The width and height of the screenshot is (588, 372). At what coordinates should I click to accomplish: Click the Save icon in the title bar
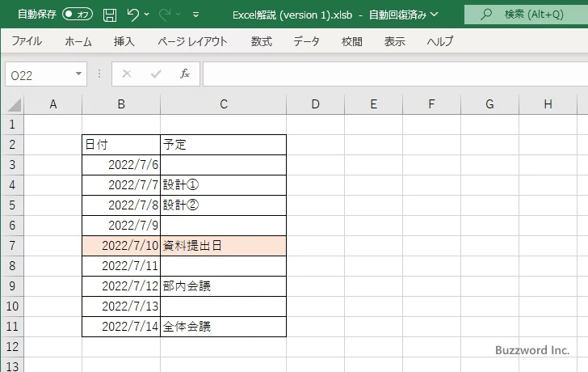pyautogui.click(x=110, y=15)
